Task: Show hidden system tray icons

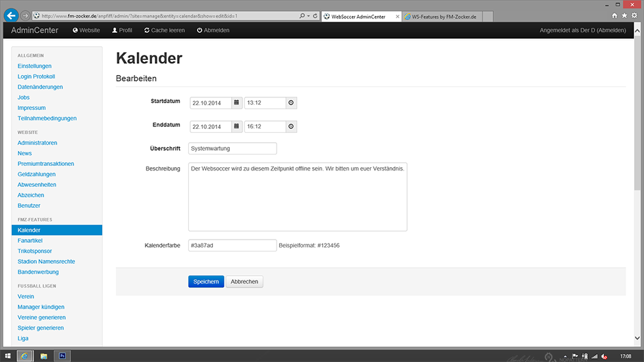Action: tap(565, 355)
